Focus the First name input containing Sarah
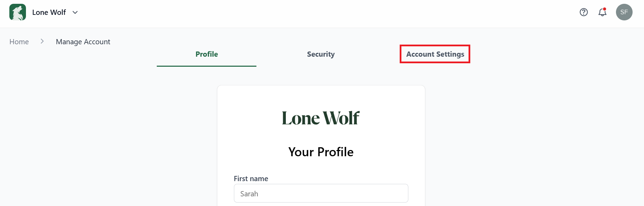 tap(321, 193)
